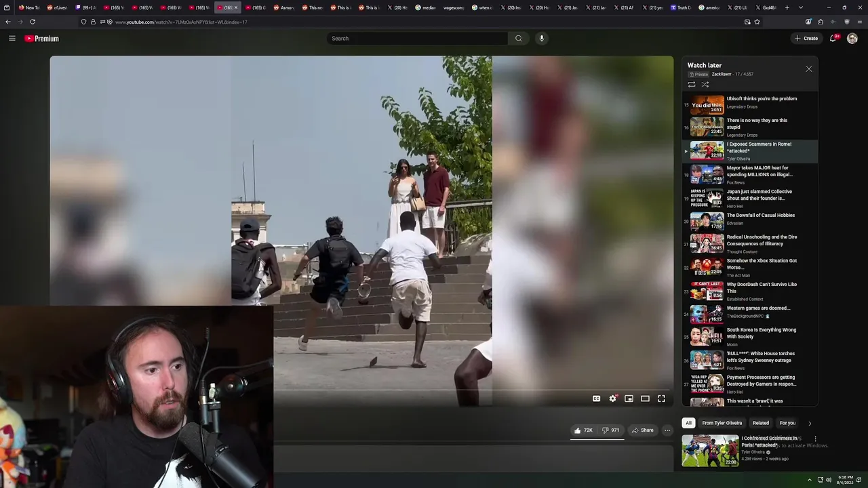Viewport: 868px width, 488px height.
Task: Dislike the video showing 971
Action: [x=610, y=430]
